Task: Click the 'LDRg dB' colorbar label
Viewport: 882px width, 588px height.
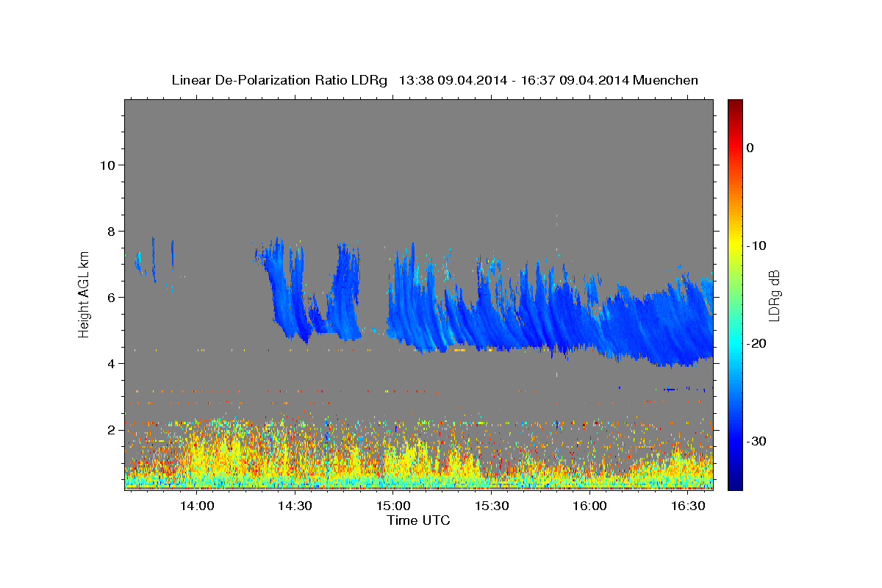Action: (x=774, y=295)
